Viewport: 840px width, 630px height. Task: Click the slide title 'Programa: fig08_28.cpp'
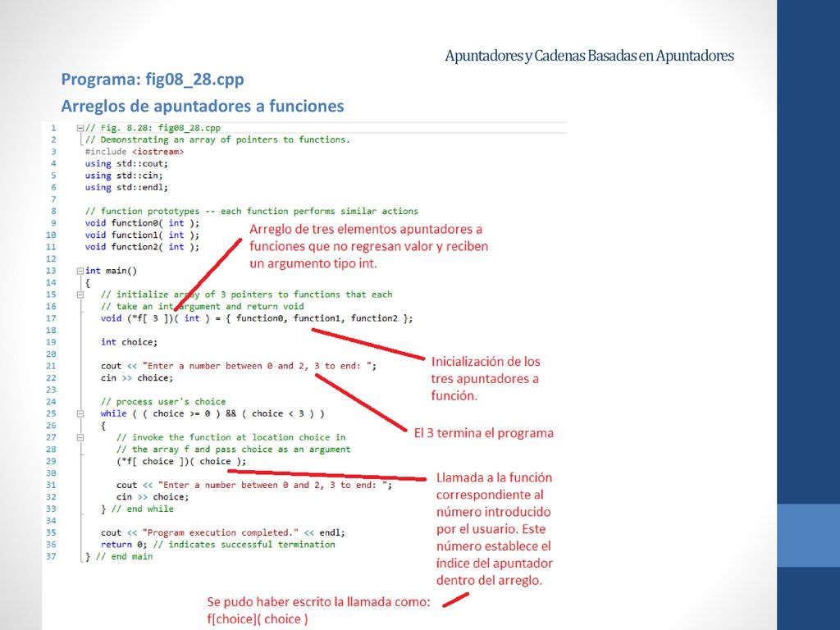(153, 80)
